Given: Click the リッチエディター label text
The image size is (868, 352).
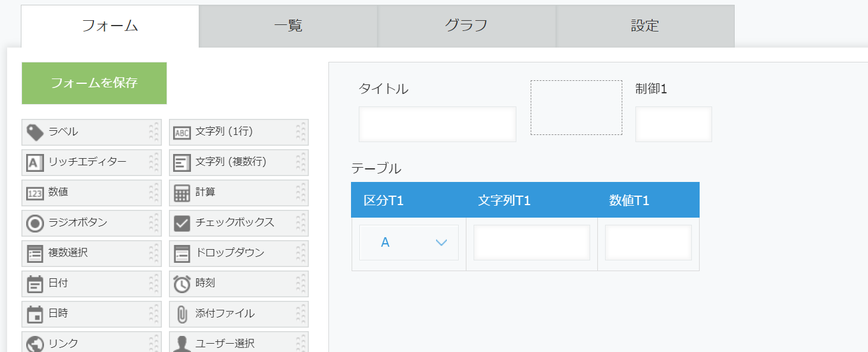Looking at the screenshot, I should point(87,162).
